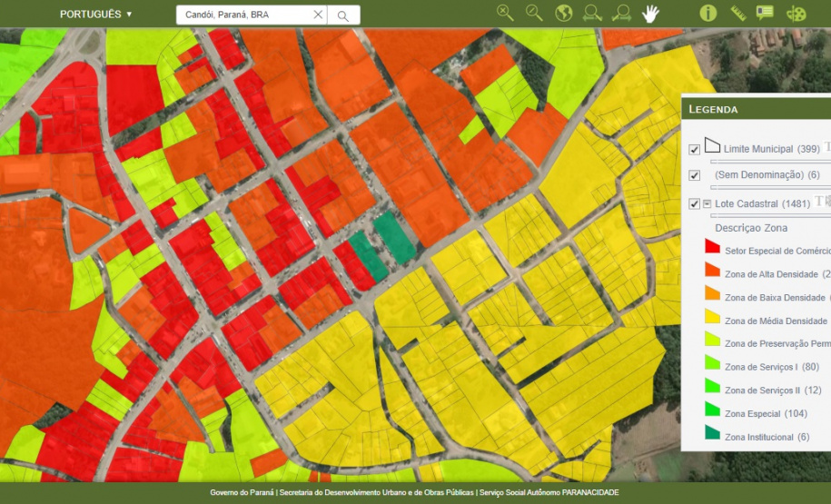Image resolution: width=831 pixels, height=504 pixels.
Task: Click the zoom in magnifier icon
Action: coord(506,14)
